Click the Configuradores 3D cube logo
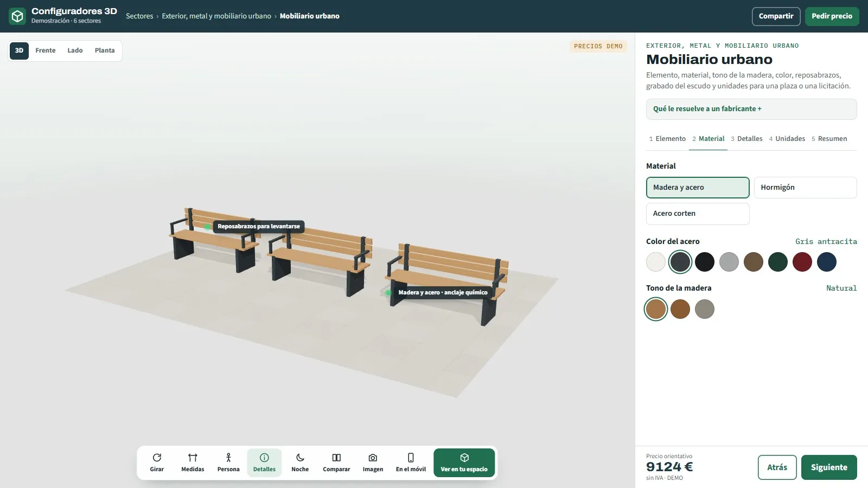Image resolution: width=868 pixels, height=488 pixels. (17, 16)
